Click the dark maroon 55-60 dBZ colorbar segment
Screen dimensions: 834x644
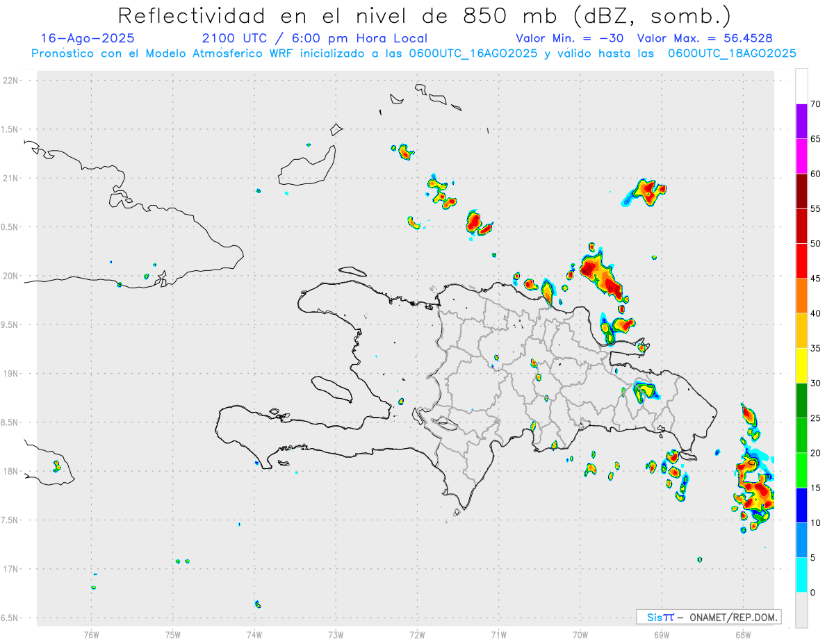pos(801,191)
